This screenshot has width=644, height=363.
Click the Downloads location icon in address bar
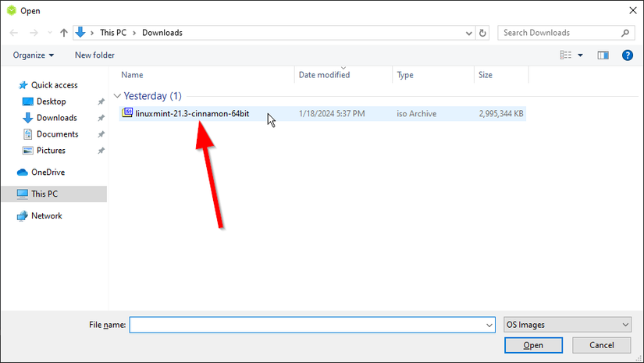click(x=80, y=33)
